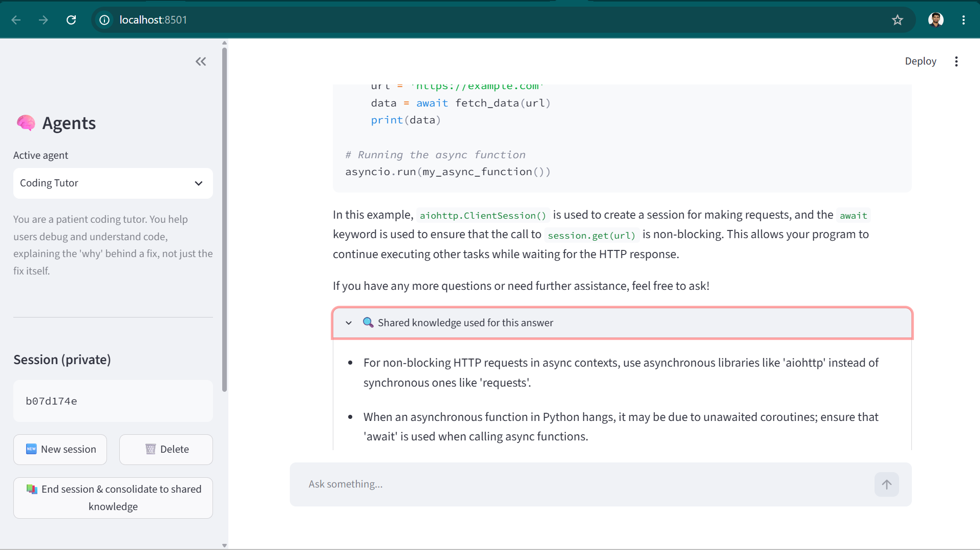Image resolution: width=980 pixels, height=550 pixels.
Task: Open the Active agent Coding Tutor dropdown
Action: pos(113,183)
